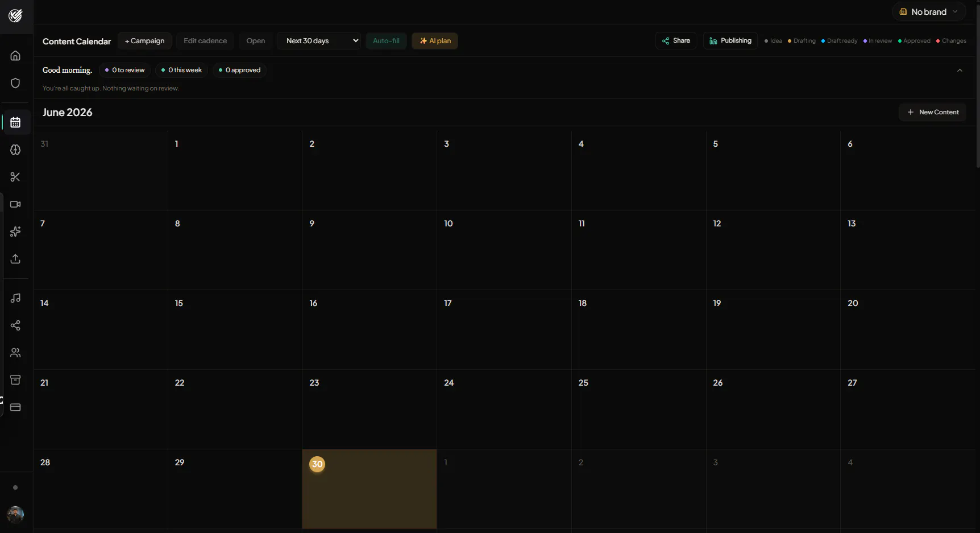Open the No brand selector dropdown

(x=929, y=12)
